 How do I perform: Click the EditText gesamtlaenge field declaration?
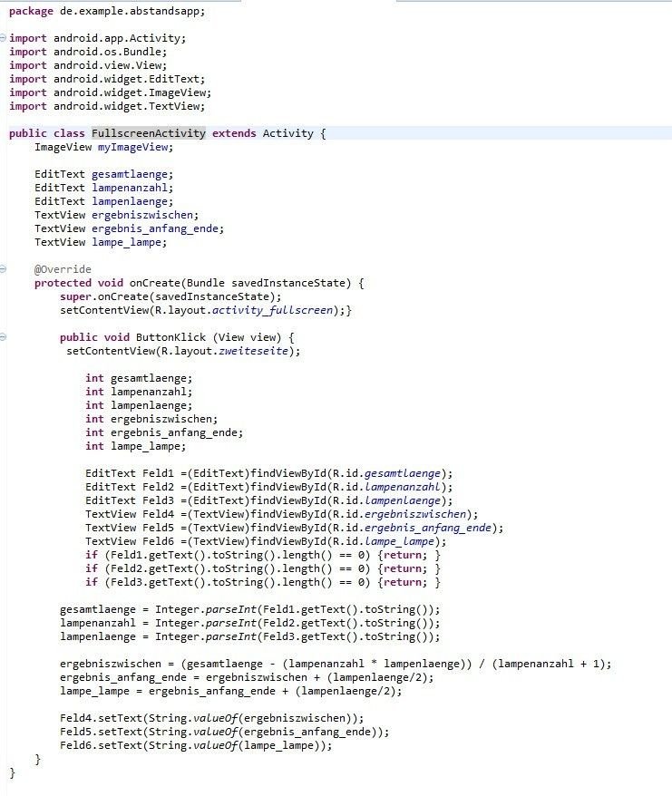click(104, 174)
